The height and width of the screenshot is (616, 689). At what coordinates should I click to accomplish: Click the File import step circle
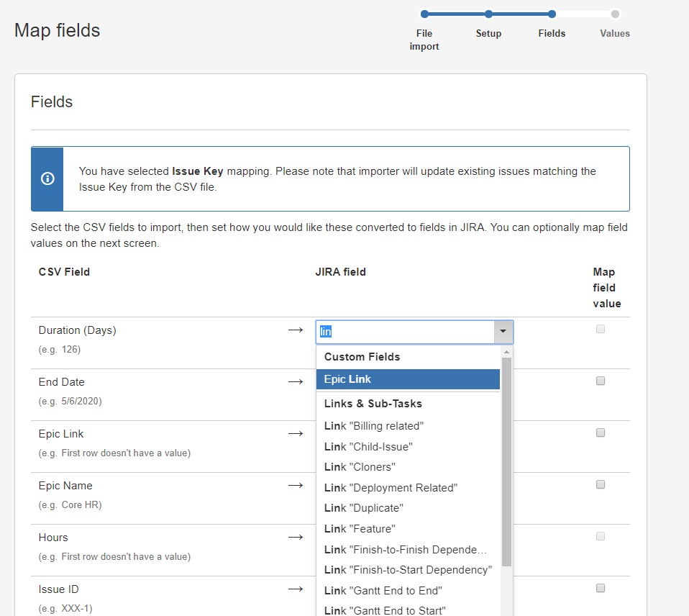(x=424, y=14)
